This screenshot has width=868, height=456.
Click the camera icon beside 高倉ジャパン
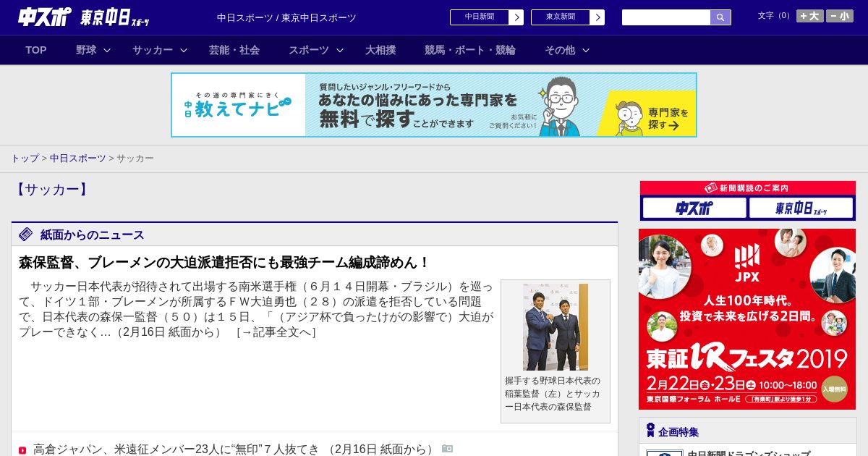[447, 449]
